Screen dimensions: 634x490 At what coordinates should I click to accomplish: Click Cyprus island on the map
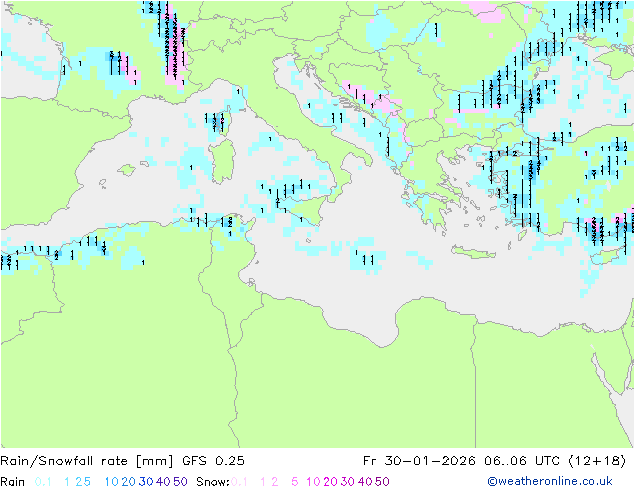coord(605,256)
